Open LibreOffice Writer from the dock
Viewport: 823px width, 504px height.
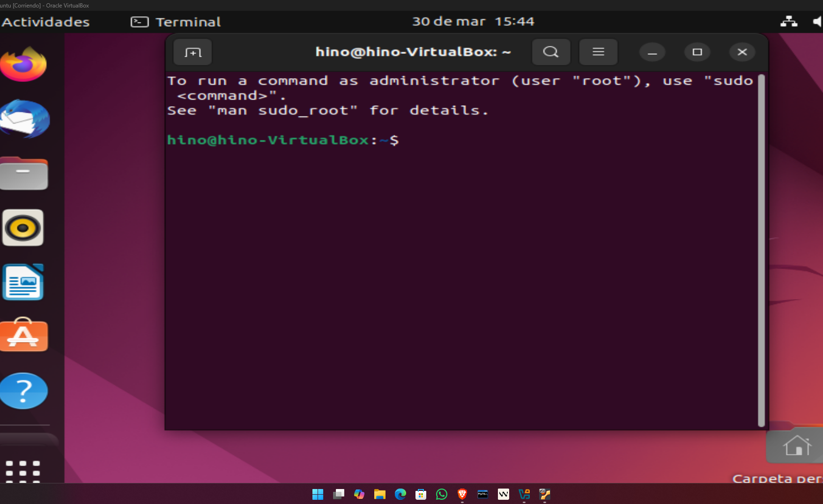(x=23, y=282)
